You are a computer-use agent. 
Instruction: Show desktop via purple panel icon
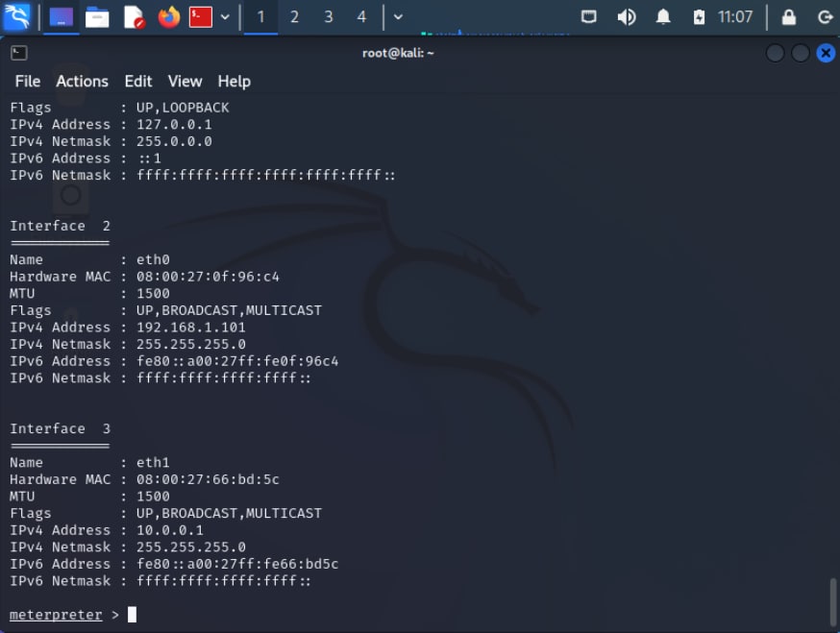pos(62,17)
